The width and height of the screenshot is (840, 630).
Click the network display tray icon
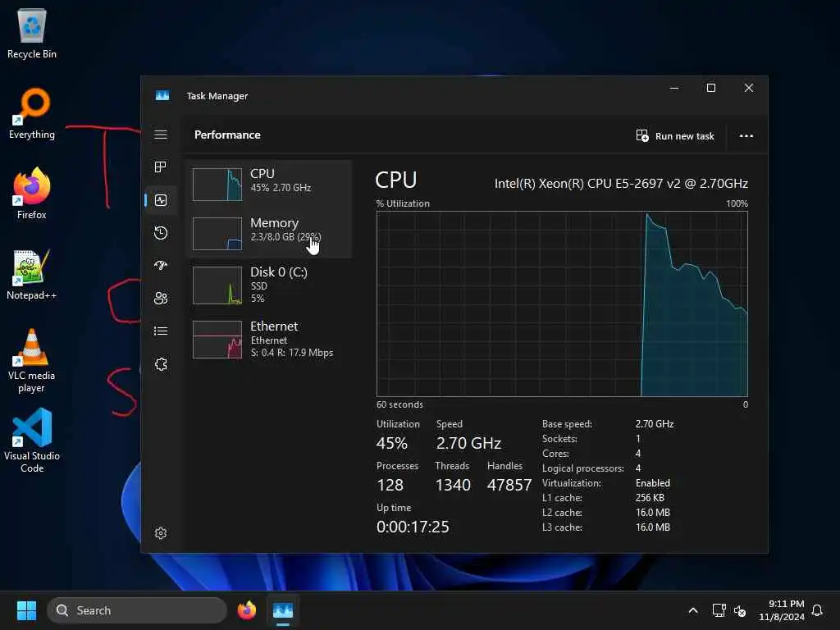pyautogui.click(x=719, y=610)
